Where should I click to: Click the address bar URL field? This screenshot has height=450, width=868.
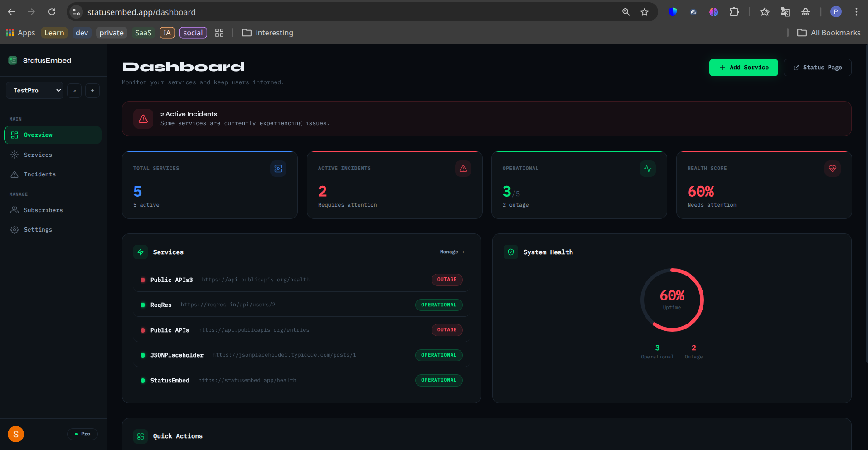[x=349, y=12]
